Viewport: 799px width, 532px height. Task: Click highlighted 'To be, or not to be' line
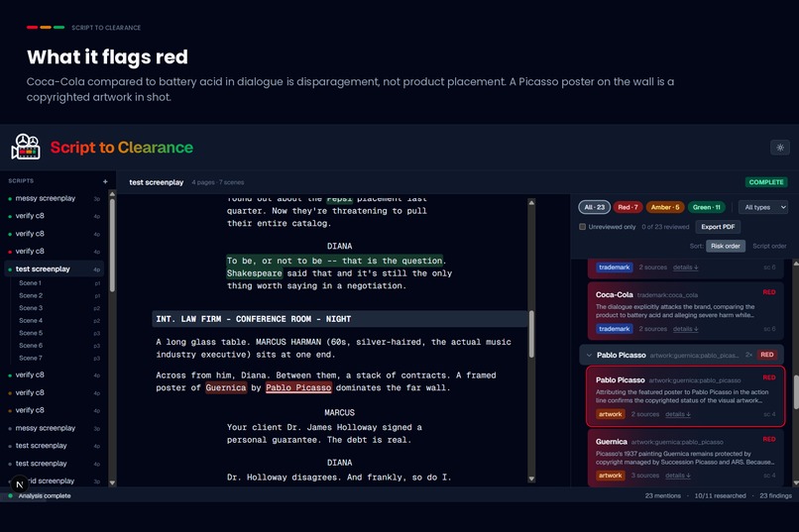[334, 261]
